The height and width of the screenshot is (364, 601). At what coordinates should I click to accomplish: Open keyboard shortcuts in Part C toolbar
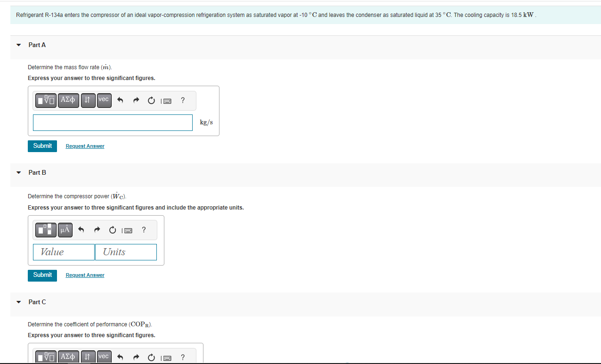(166, 358)
